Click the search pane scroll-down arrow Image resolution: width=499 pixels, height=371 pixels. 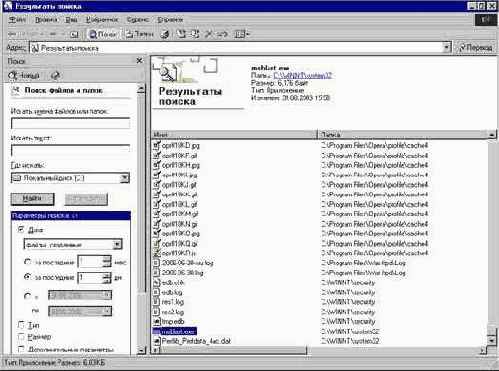tap(141, 350)
